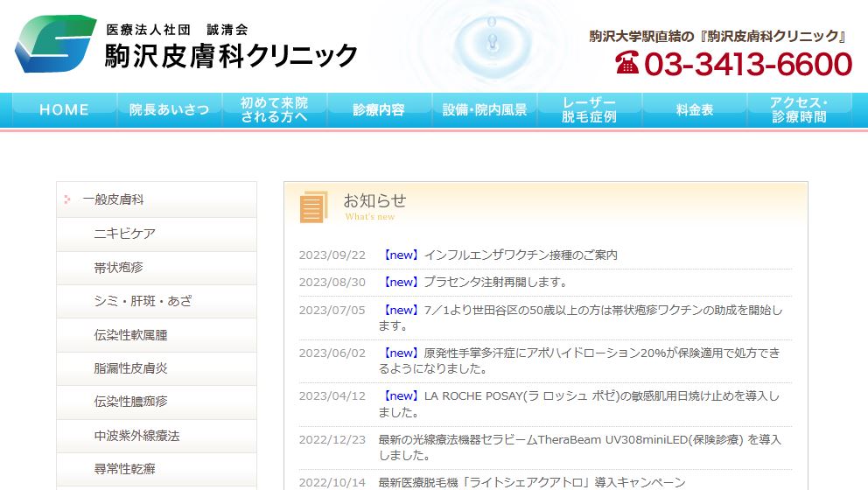The image size is (868, 490).
Task: Click the green-blue clinic logo icon
Action: click(54, 44)
